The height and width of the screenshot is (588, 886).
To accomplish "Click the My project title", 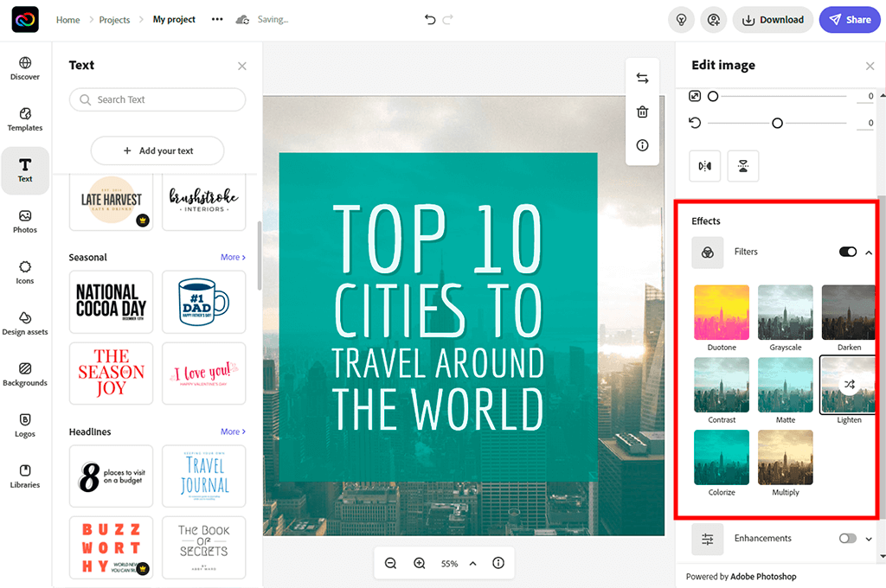I will click(174, 19).
